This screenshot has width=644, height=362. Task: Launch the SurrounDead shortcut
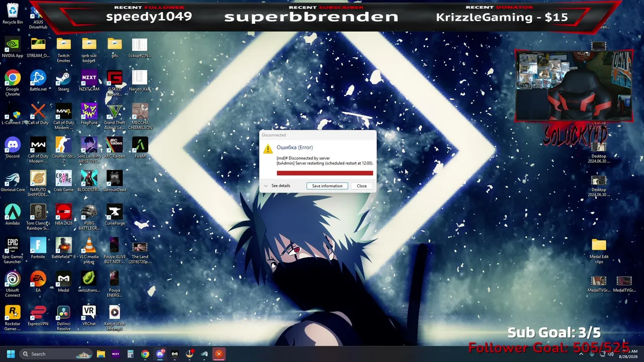114,183
